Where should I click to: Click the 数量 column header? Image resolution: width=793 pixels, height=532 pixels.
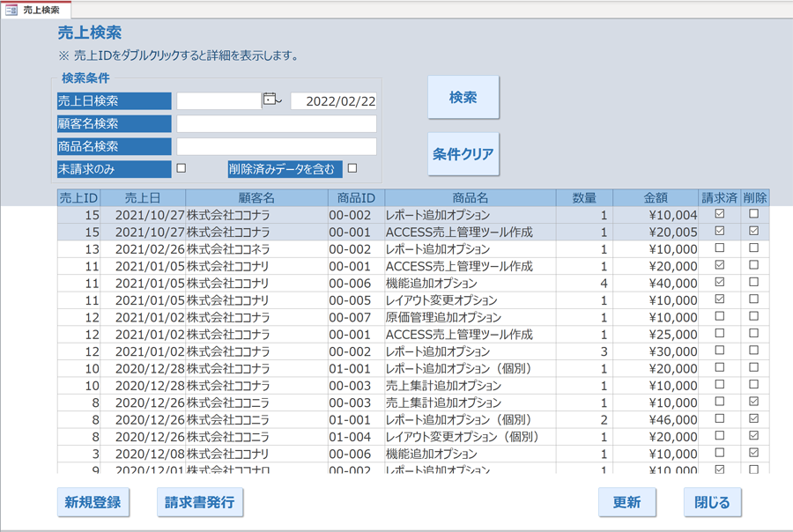click(584, 197)
